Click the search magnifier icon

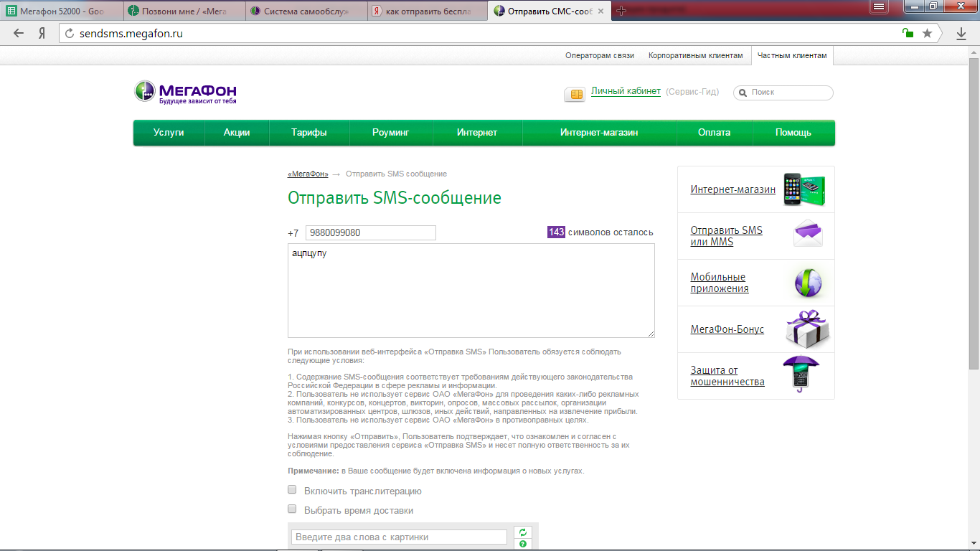[743, 93]
